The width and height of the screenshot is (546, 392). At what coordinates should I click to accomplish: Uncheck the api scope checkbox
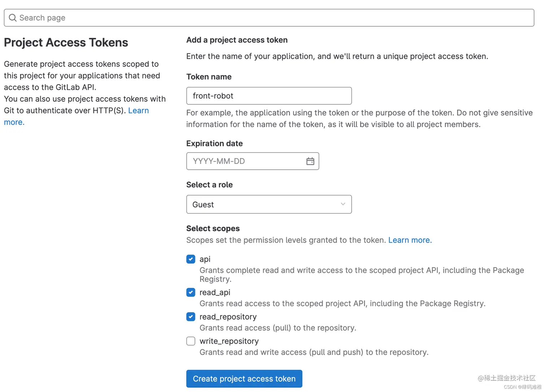191,259
